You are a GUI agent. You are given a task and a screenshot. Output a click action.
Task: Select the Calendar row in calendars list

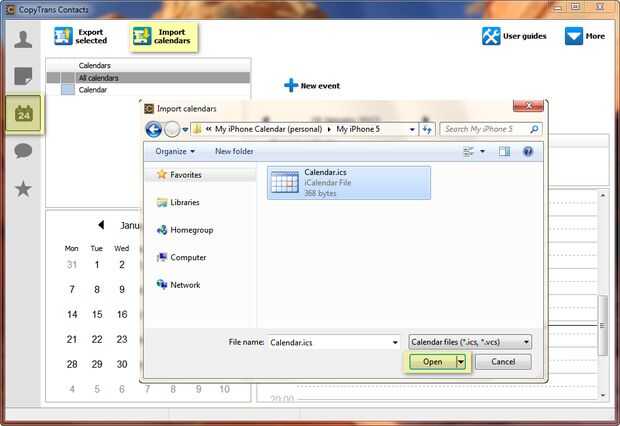pyautogui.click(x=148, y=90)
